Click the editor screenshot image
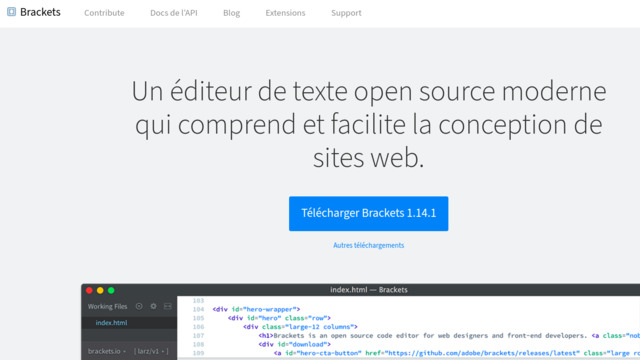This screenshot has width=640, height=360. tap(360, 322)
